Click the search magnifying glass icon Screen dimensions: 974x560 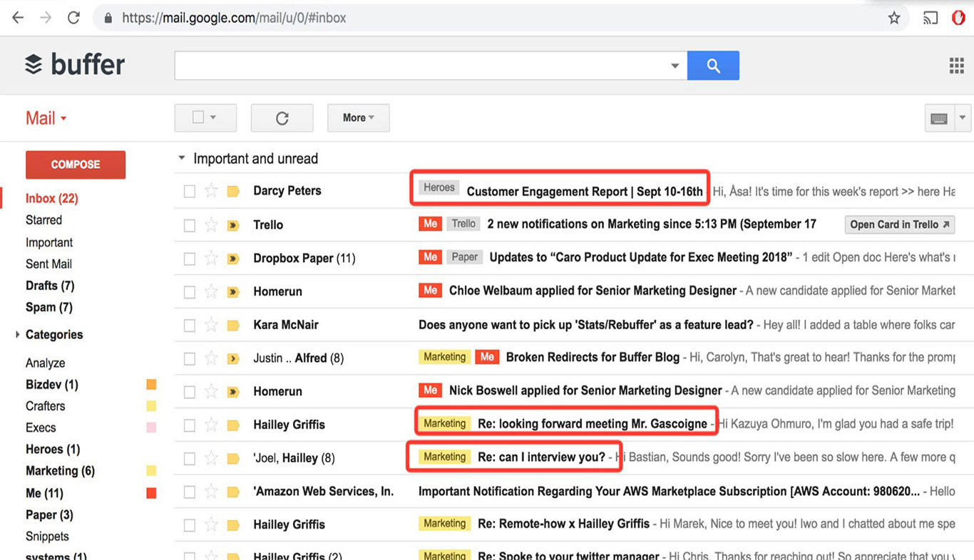point(713,65)
